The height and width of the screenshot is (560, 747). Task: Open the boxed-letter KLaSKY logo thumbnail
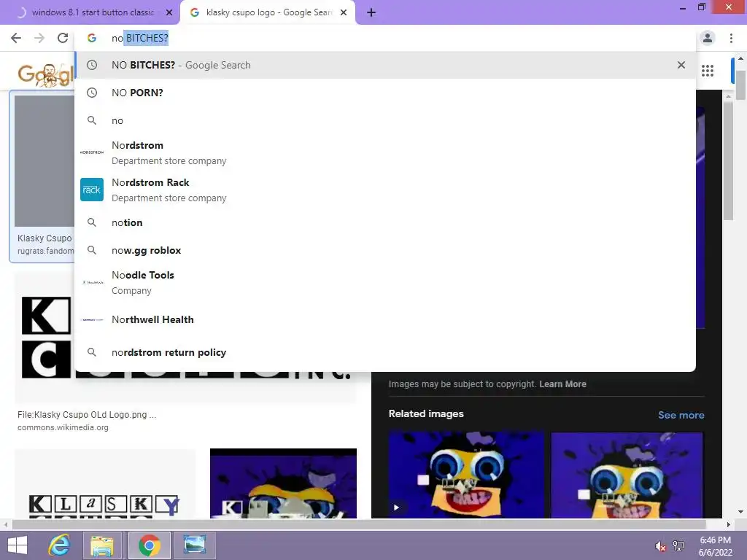[105, 483]
